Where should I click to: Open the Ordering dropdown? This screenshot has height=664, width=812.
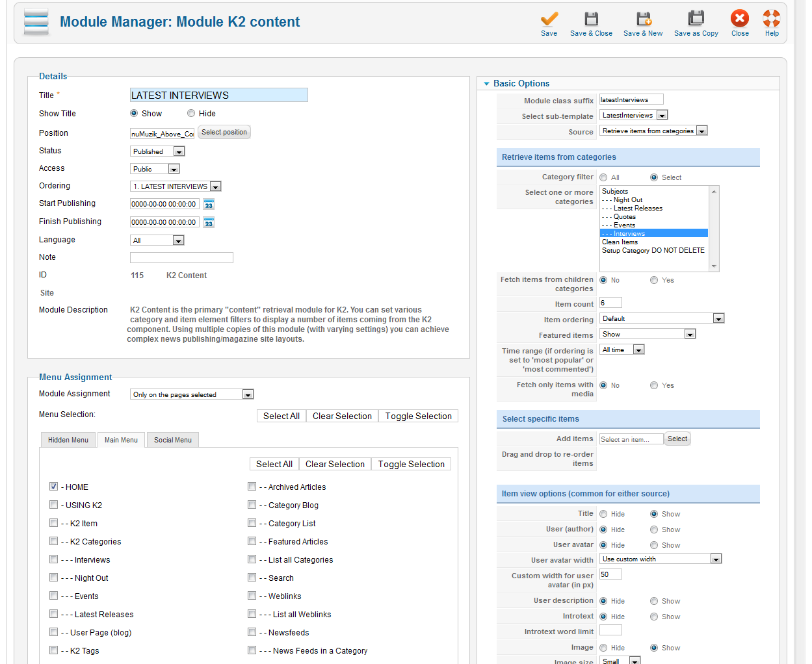point(176,186)
